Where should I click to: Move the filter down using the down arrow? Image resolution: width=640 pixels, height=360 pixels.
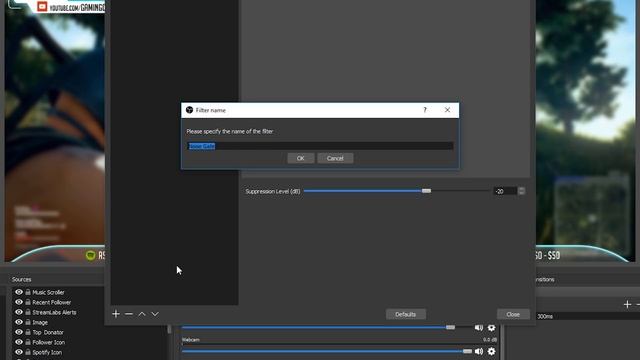click(x=155, y=314)
